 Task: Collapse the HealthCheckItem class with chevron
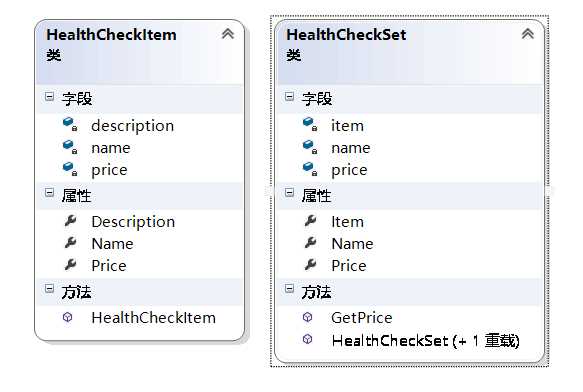click(x=228, y=34)
